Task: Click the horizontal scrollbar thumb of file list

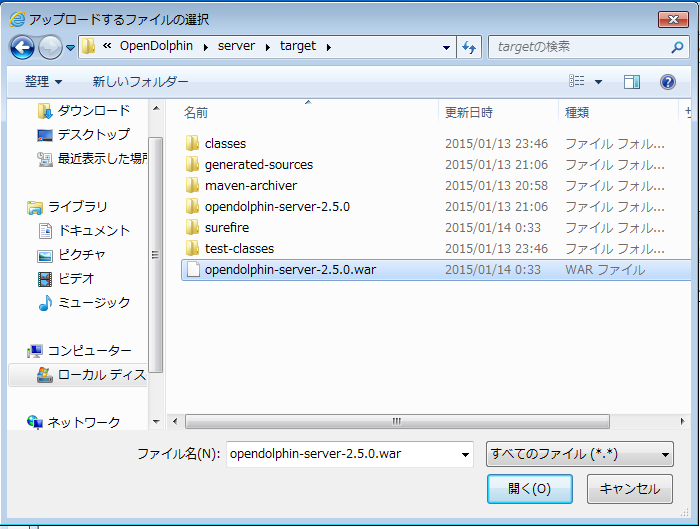Action: coord(397,421)
